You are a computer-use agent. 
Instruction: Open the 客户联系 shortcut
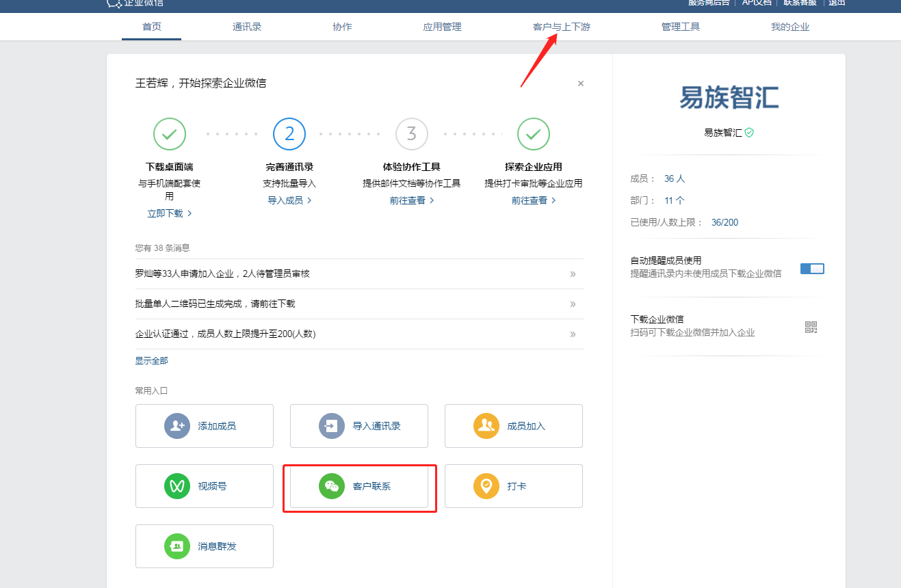click(359, 486)
